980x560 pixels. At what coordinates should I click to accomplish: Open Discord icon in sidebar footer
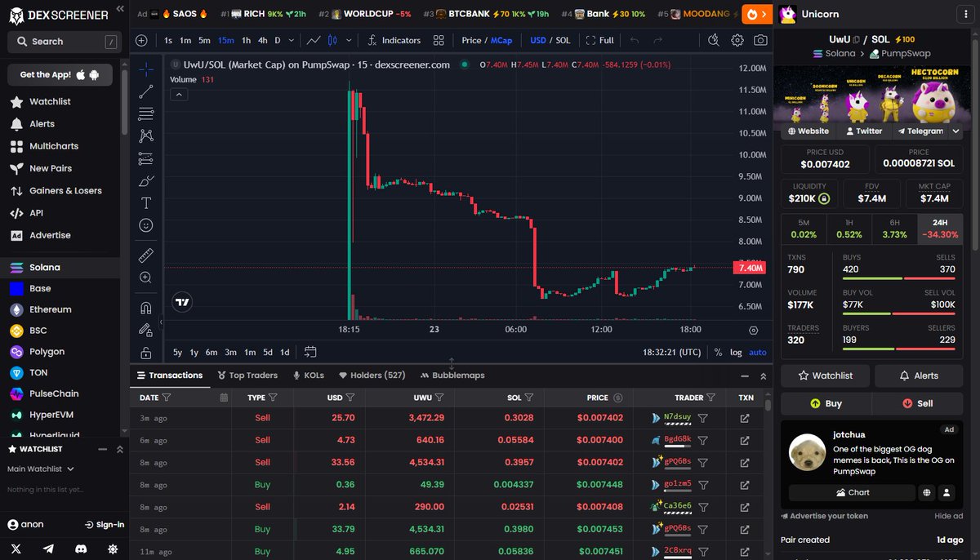80,549
